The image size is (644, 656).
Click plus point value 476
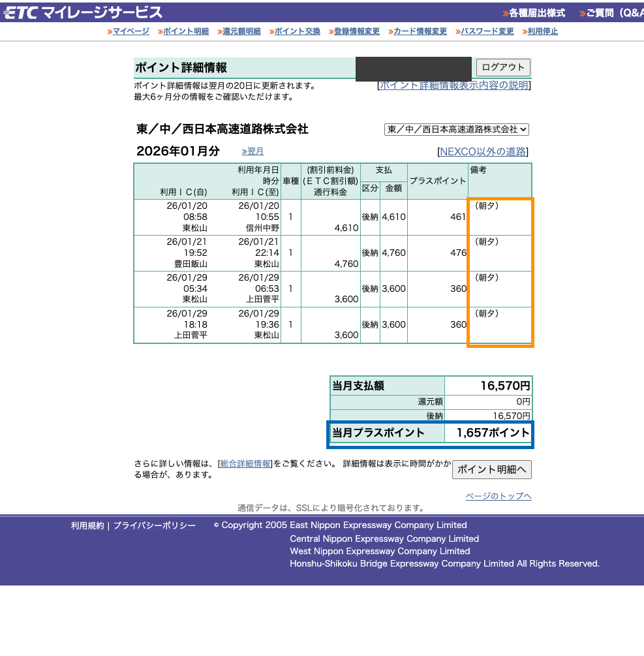point(458,253)
